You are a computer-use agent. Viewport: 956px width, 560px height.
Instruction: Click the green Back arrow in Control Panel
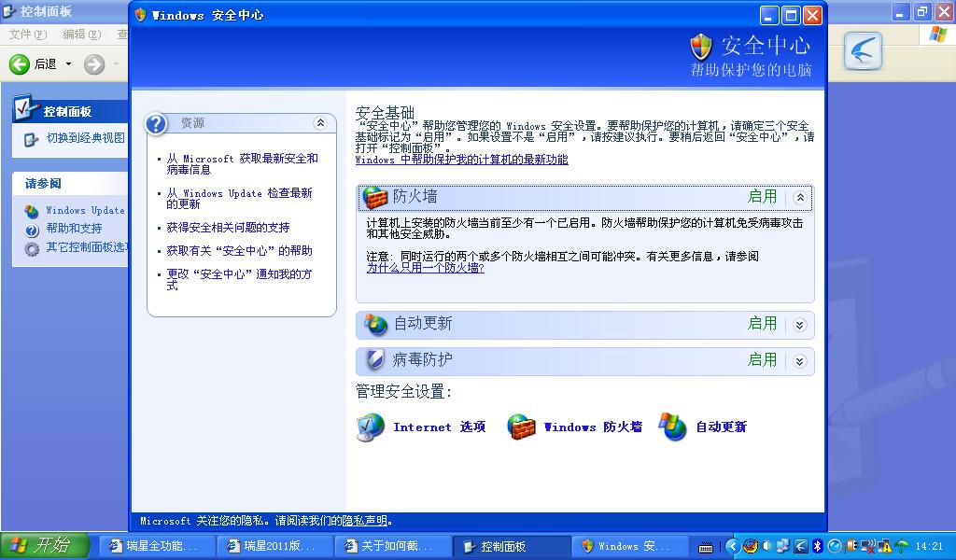coord(20,64)
